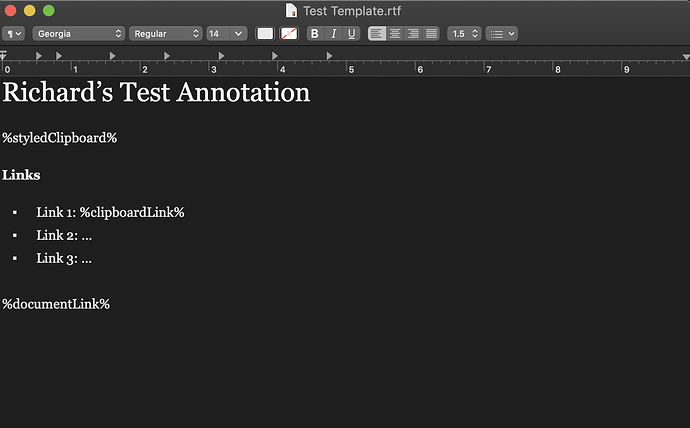Click the left indent marker at ruler zero
Viewport: 690px width, 428px height.
point(3,55)
